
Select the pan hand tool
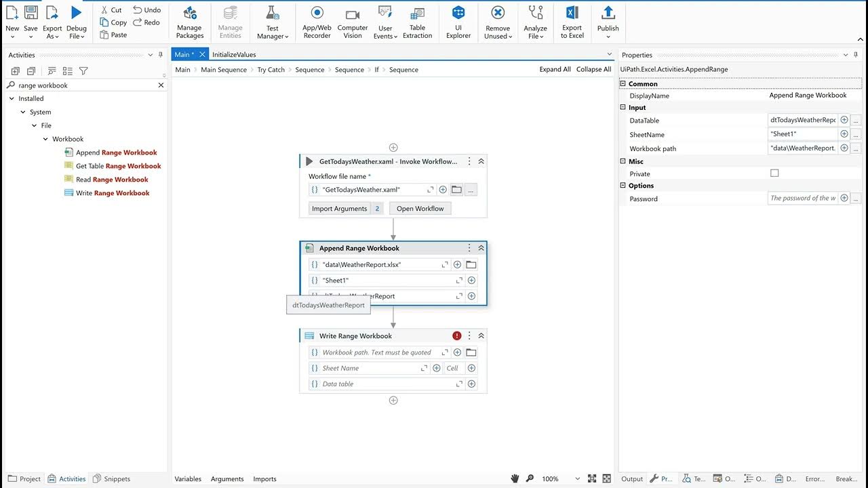click(x=515, y=479)
